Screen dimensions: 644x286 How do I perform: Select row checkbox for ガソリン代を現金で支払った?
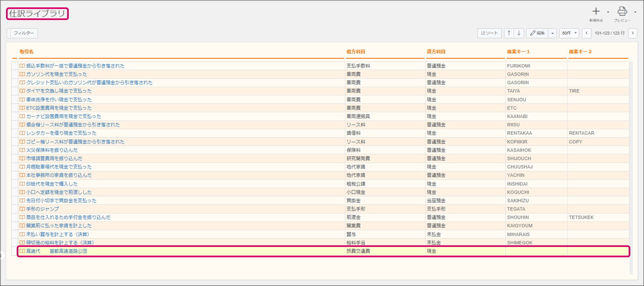[14, 74]
